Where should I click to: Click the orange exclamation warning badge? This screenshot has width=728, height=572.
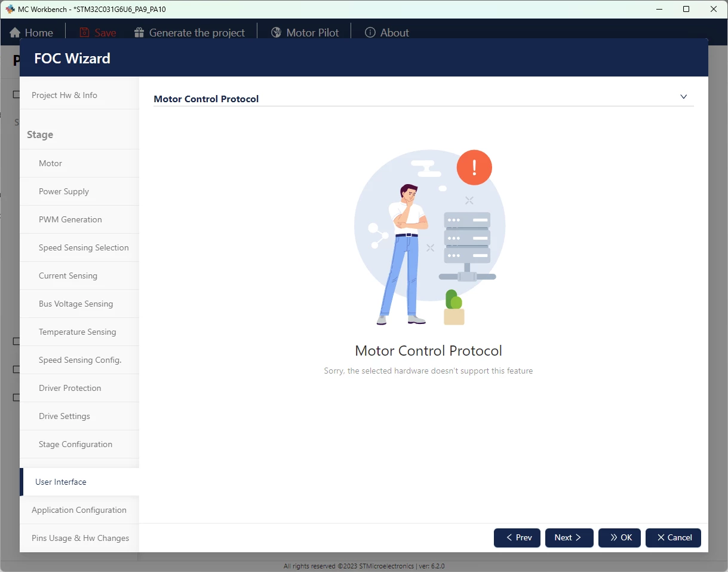tap(474, 167)
